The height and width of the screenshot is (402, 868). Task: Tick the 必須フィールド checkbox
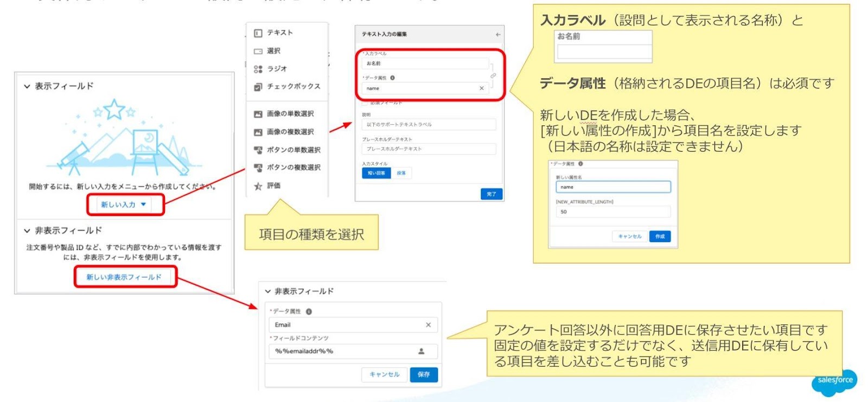tap(365, 103)
